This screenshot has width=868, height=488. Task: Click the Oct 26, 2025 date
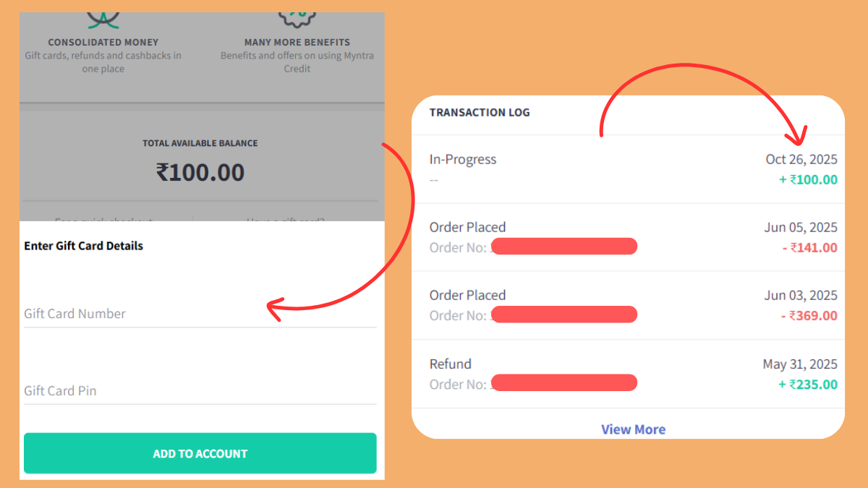[801, 160]
